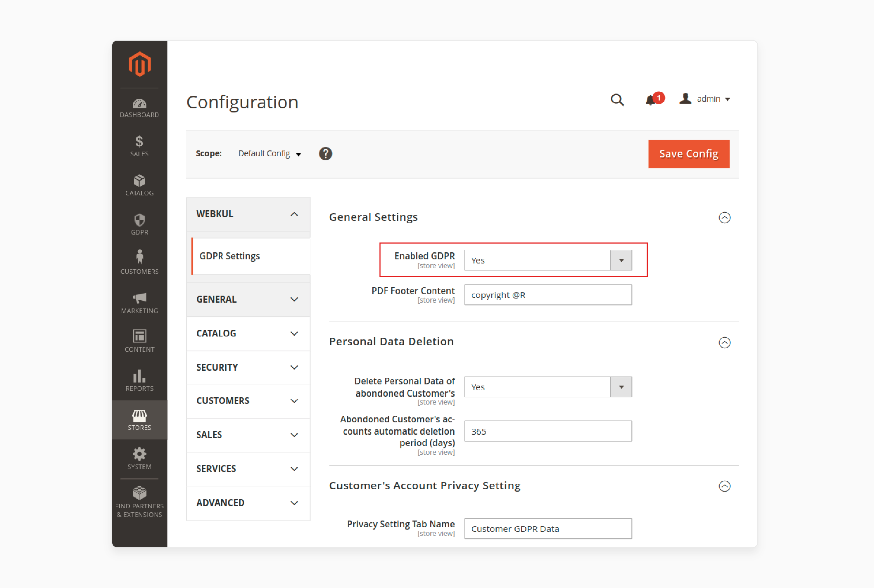Click the deletion period days field

click(548, 431)
